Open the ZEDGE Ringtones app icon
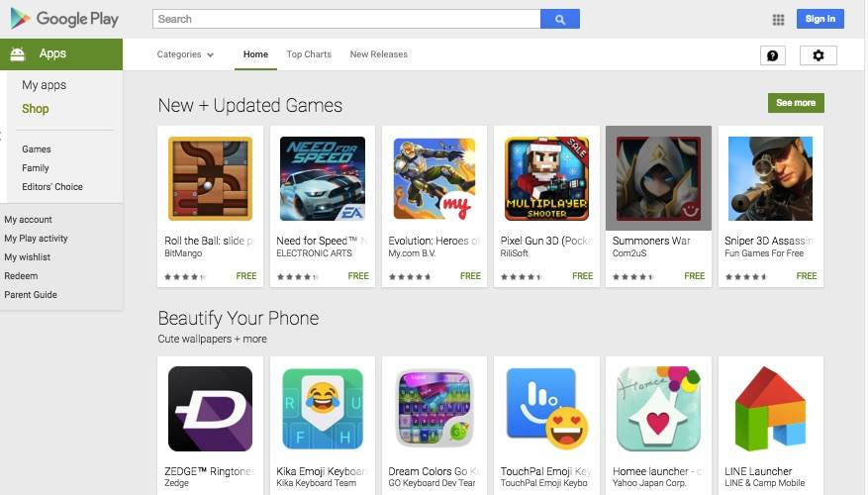This screenshot has width=868, height=495. coord(210,409)
